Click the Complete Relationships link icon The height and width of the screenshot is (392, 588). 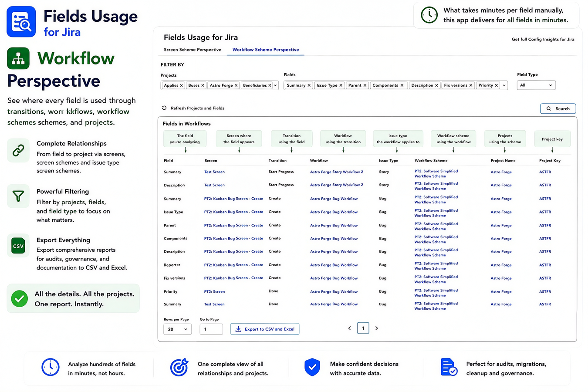coord(18,151)
